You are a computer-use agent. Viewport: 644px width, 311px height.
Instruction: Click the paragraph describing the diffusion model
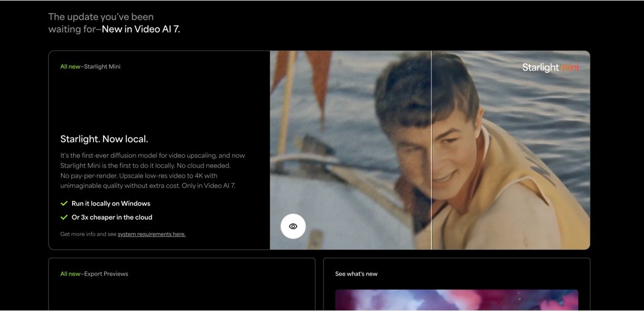[x=153, y=171]
